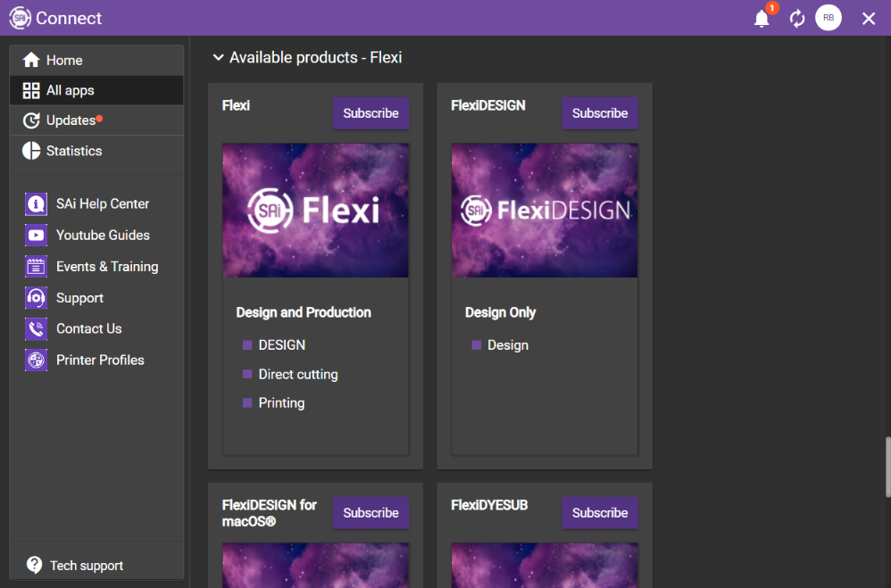This screenshot has width=891, height=588.
Task: Open the RB user account menu
Action: [x=829, y=17]
